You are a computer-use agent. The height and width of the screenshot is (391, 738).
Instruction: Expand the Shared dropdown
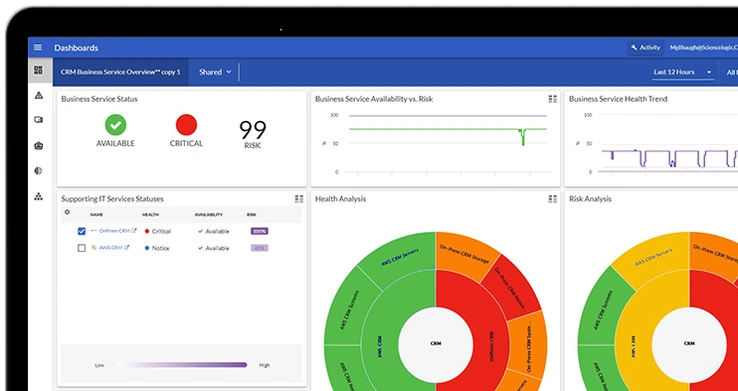click(215, 72)
